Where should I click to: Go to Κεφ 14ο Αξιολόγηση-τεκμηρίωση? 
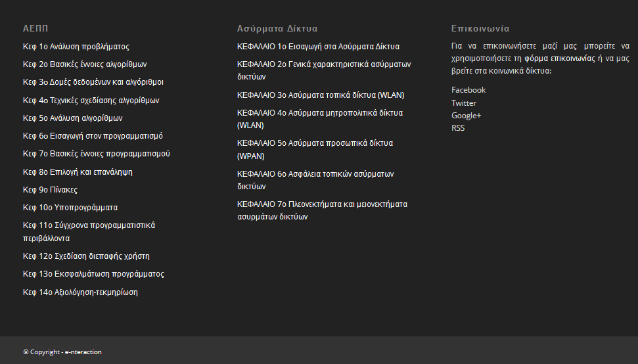(81, 292)
